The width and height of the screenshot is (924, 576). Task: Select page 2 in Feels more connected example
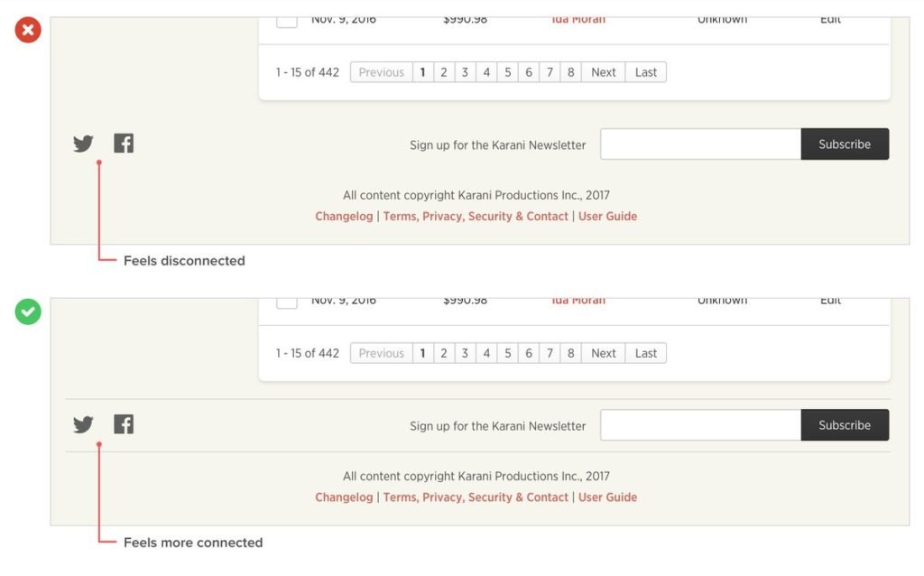(444, 353)
